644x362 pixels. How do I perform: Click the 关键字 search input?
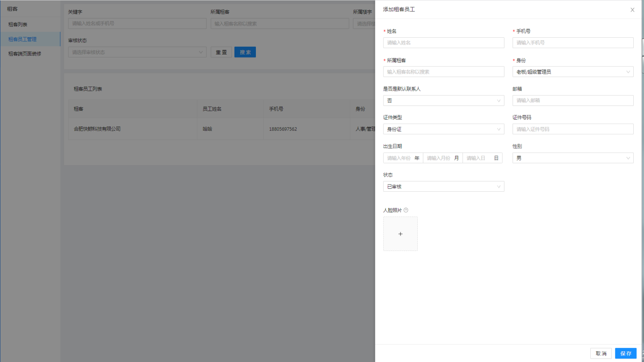click(137, 24)
